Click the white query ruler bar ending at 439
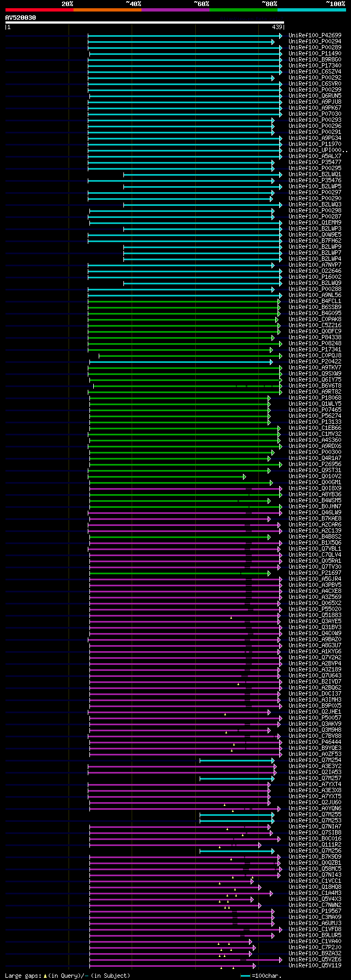Image resolution: width=351 pixels, height=980 pixels. coord(145,23)
